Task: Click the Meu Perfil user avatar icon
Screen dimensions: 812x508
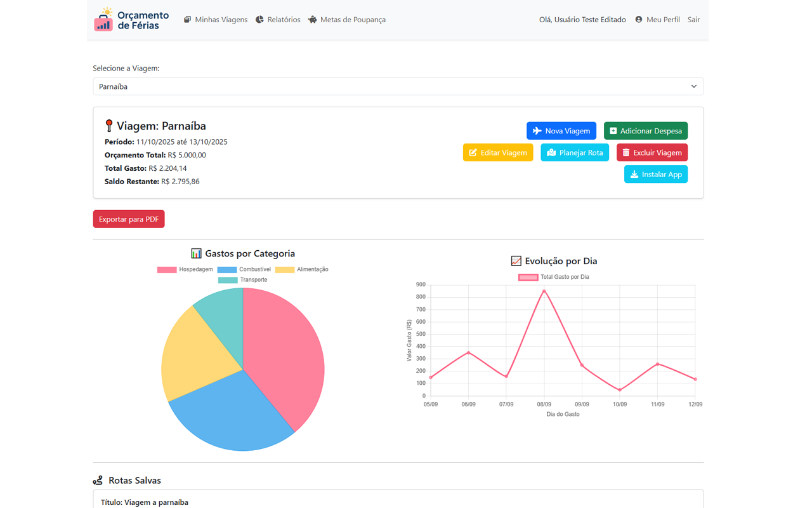Action: pos(639,20)
